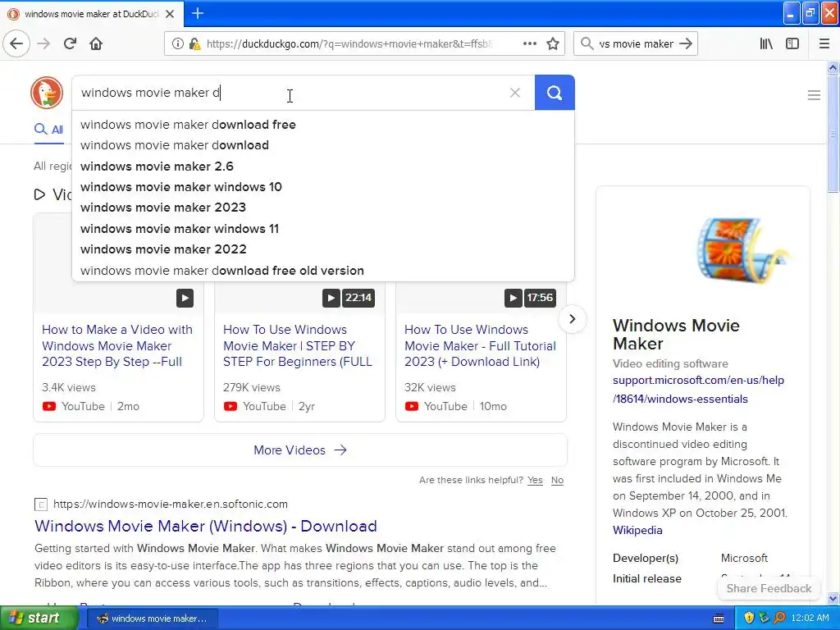Screen dimensions: 840x630
Task: Click the page scrollbar up arrow
Action: coord(833,67)
